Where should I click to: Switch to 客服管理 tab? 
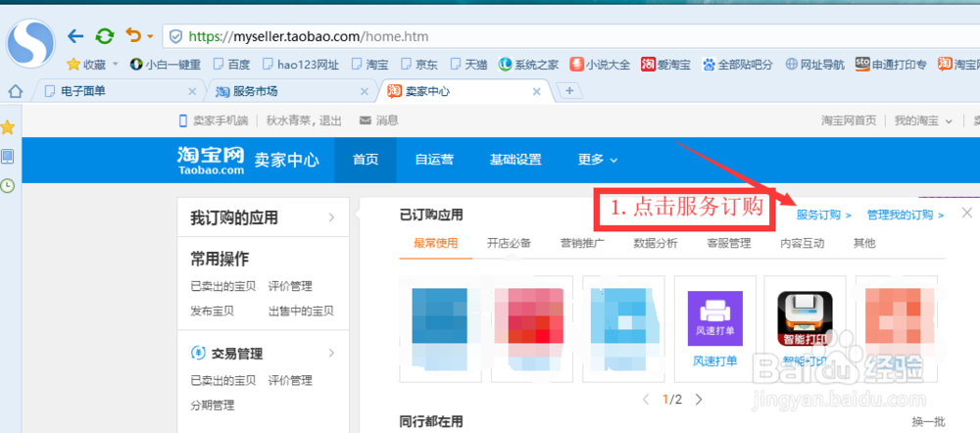pyautogui.click(x=729, y=244)
